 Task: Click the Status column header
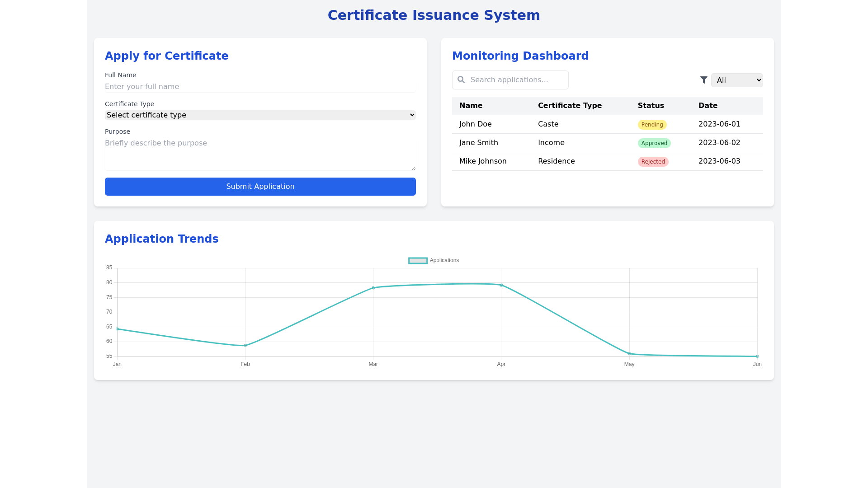(651, 106)
